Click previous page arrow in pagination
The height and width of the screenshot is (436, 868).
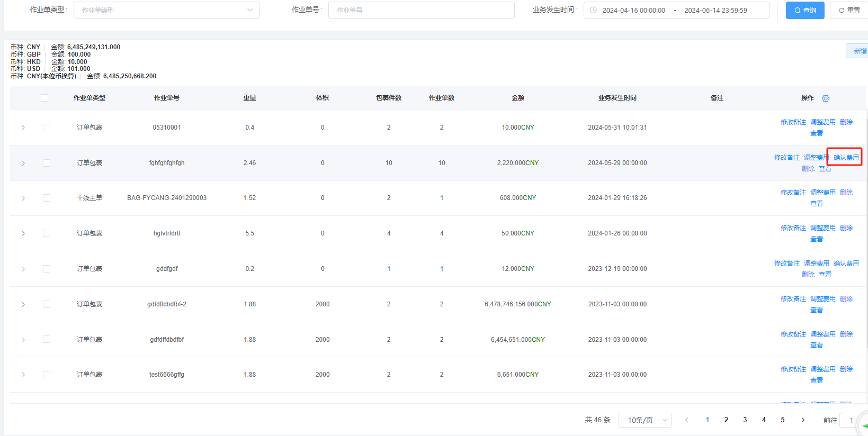coord(687,420)
